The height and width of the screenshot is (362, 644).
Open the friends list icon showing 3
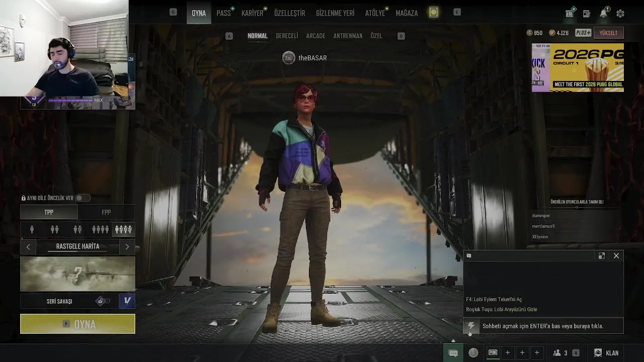[x=560, y=353]
